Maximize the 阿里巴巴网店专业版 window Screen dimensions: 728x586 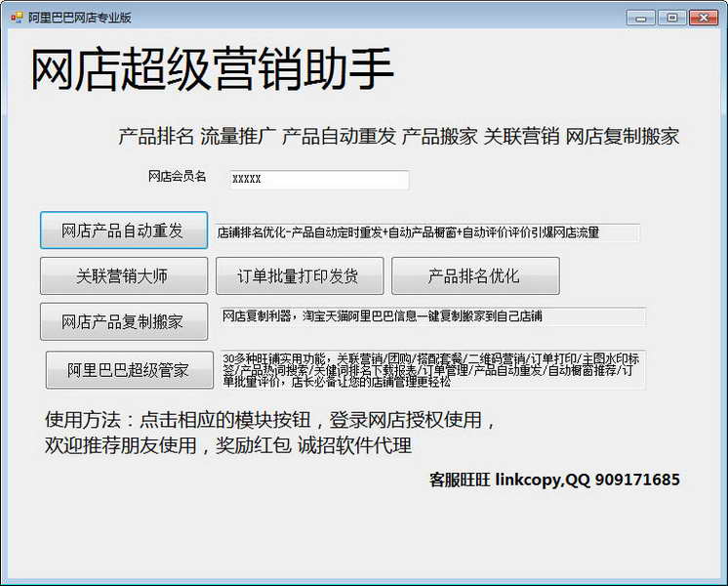671,18
